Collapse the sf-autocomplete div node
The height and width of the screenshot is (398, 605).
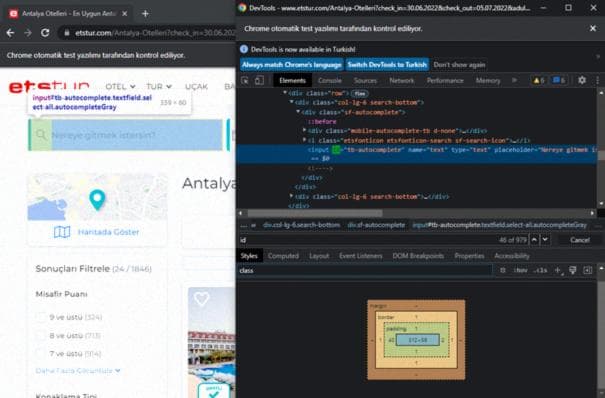(298, 112)
